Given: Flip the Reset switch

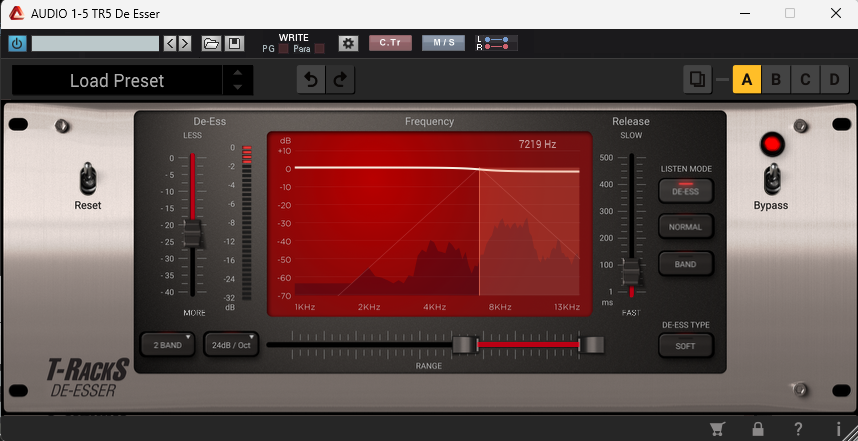Looking at the screenshot, I should (88, 178).
